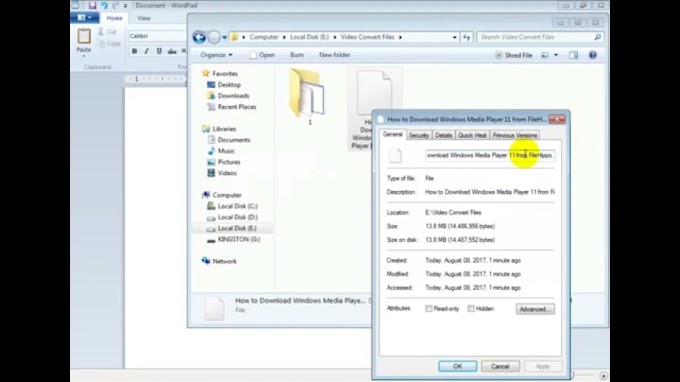Image resolution: width=680 pixels, height=382 pixels.
Task: Click Copy in WordPad clipboard group
Action: (109, 43)
